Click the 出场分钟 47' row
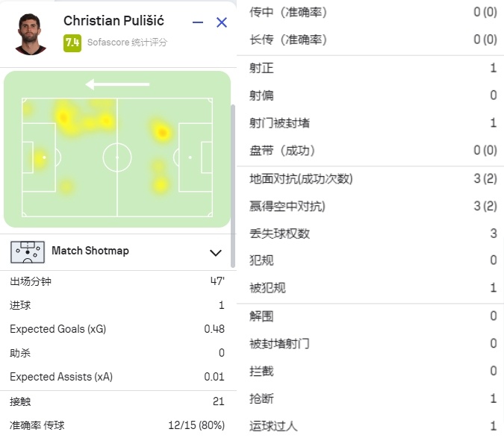 coord(117,281)
